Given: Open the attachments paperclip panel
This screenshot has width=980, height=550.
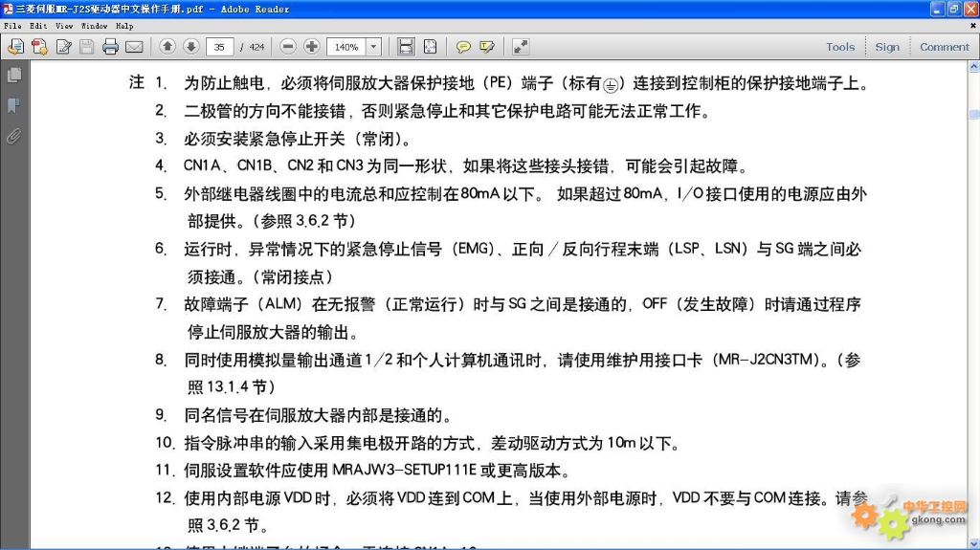Looking at the screenshot, I should coord(13,136).
